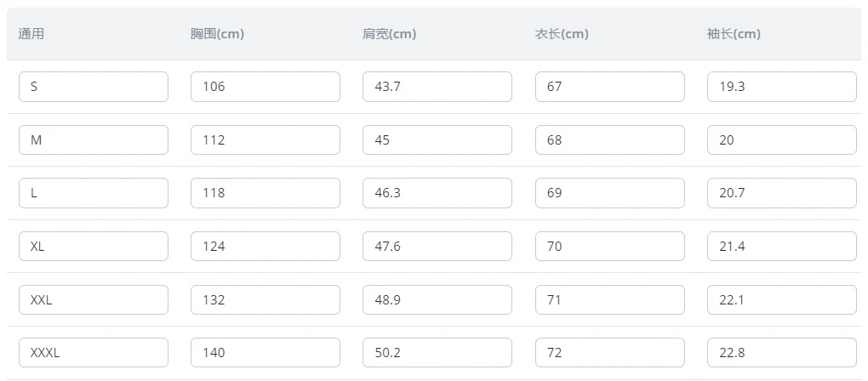
Task: Edit the size field containing M
Action: [94, 140]
